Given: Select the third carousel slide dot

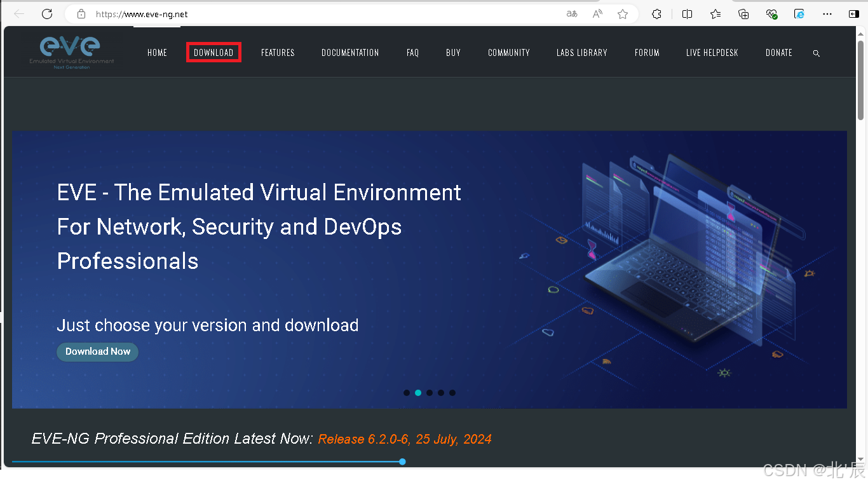Looking at the screenshot, I should tap(430, 393).
